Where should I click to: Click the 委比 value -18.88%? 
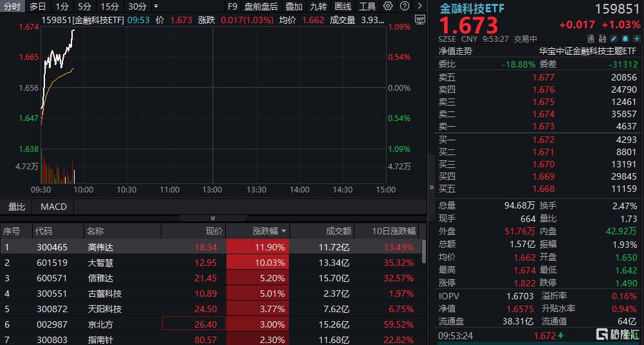[519, 64]
